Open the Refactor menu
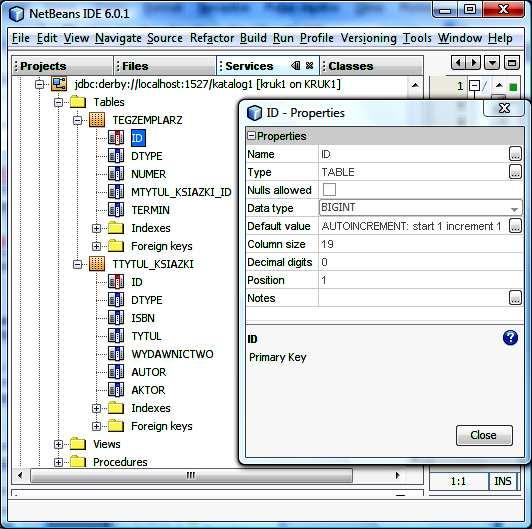This screenshot has width=532, height=529. coord(212,38)
